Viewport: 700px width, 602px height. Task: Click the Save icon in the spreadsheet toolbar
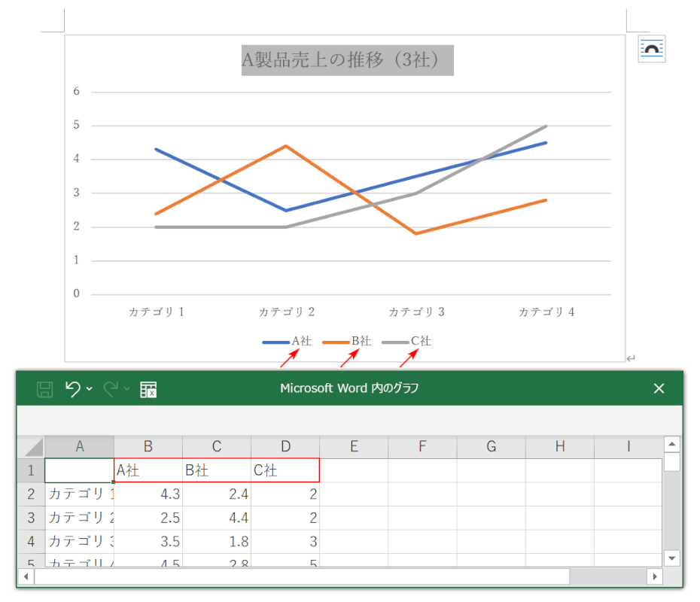[x=45, y=389]
